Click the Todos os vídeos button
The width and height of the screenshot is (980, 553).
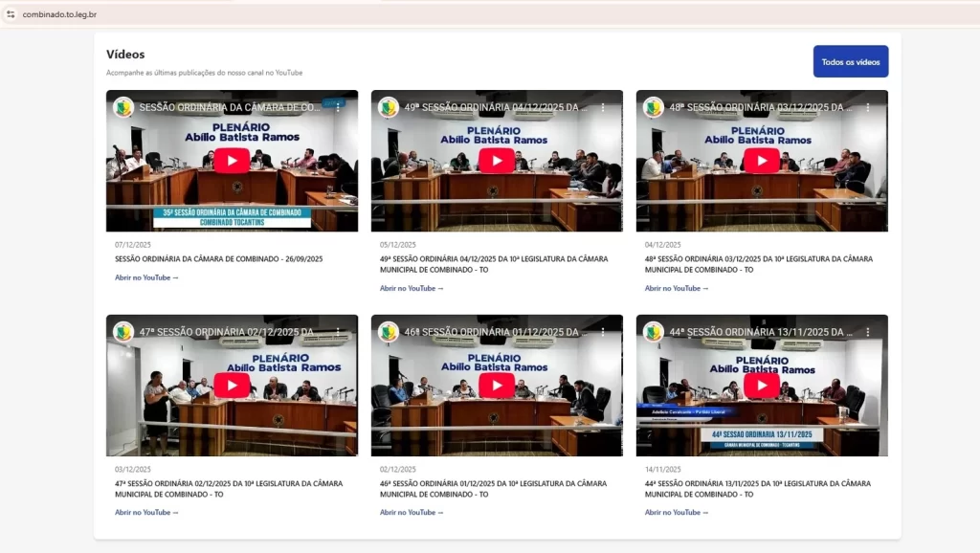850,59
